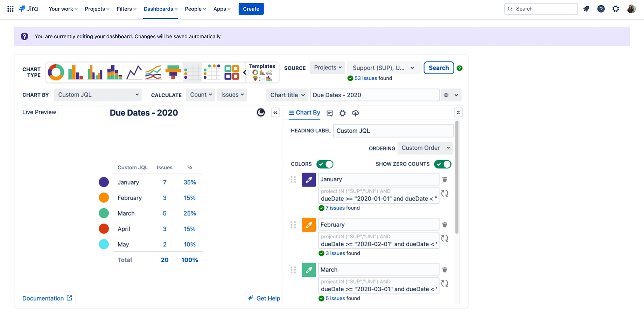The height and width of the screenshot is (315, 644).
Task: Open the CALCULATE Count dropdown
Action: click(x=200, y=94)
